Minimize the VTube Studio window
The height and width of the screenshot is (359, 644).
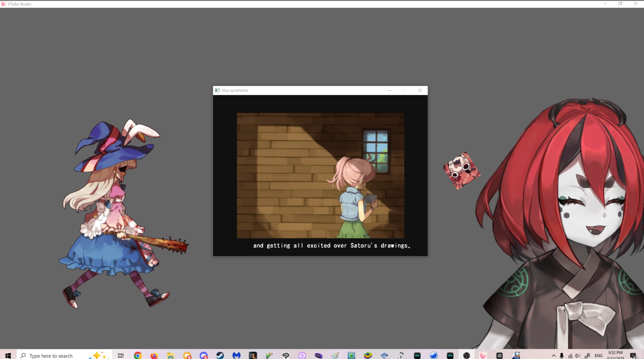(x=605, y=4)
